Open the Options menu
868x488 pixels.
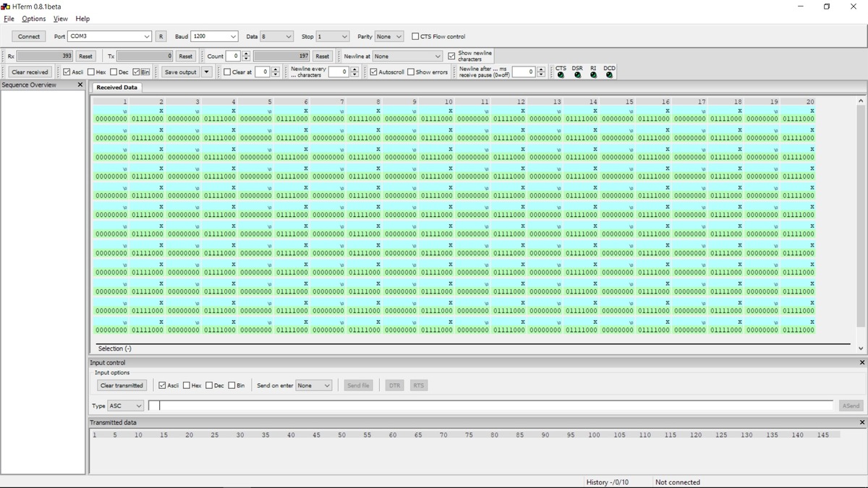click(33, 19)
